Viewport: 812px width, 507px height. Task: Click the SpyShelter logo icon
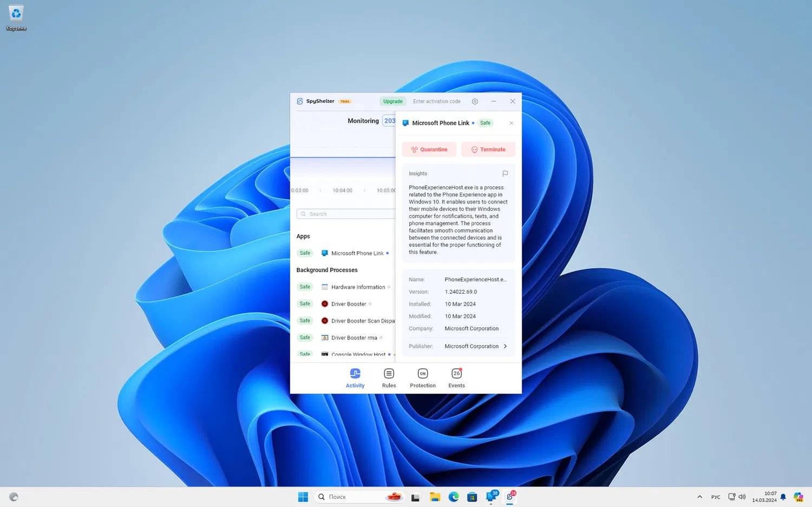click(300, 101)
